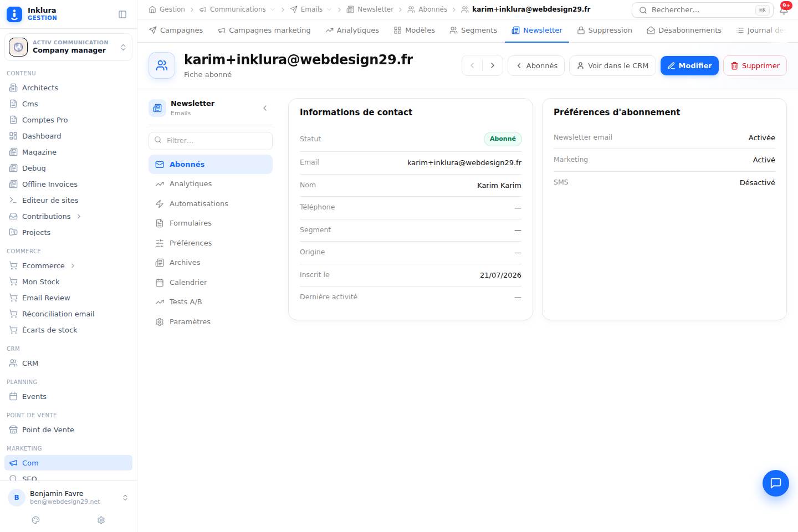The height and width of the screenshot is (532, 798).
Task: Expand the Ecommerce submenu arrow
Action: pyautogui.click(x=73, y=265)
